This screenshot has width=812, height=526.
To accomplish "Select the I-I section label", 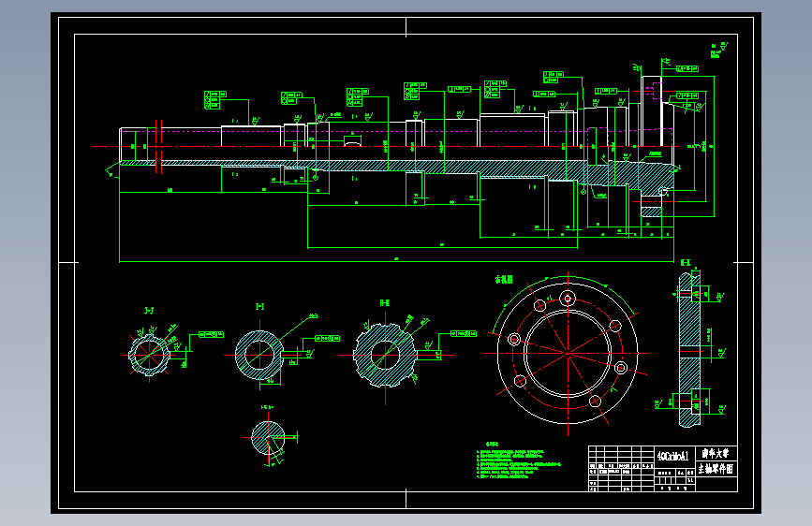I will 260,306.
